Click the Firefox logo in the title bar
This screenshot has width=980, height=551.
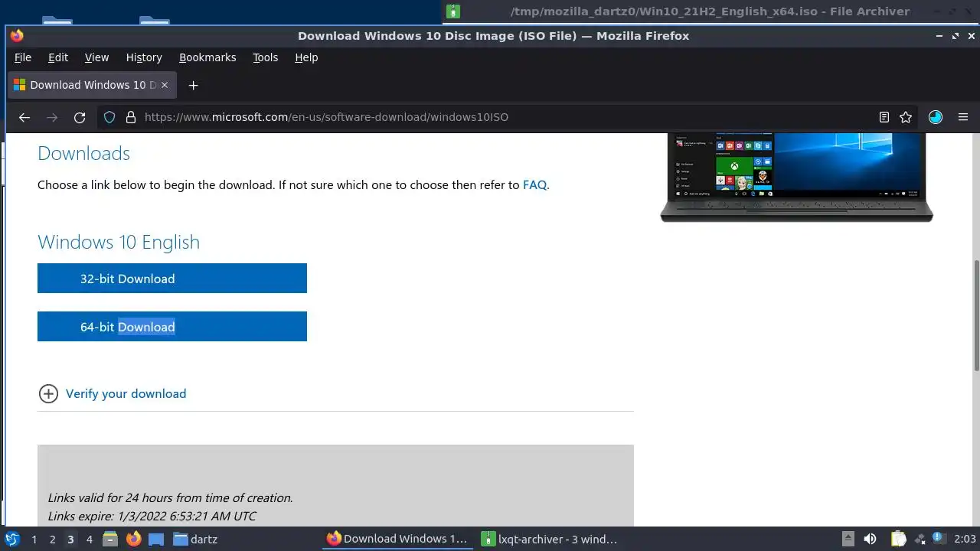(17, 35)
